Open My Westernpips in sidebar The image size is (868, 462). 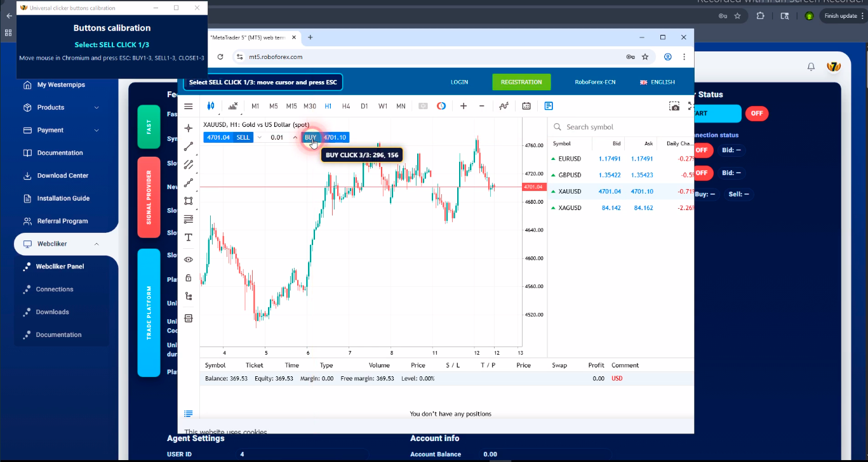[x=61, y=84]
